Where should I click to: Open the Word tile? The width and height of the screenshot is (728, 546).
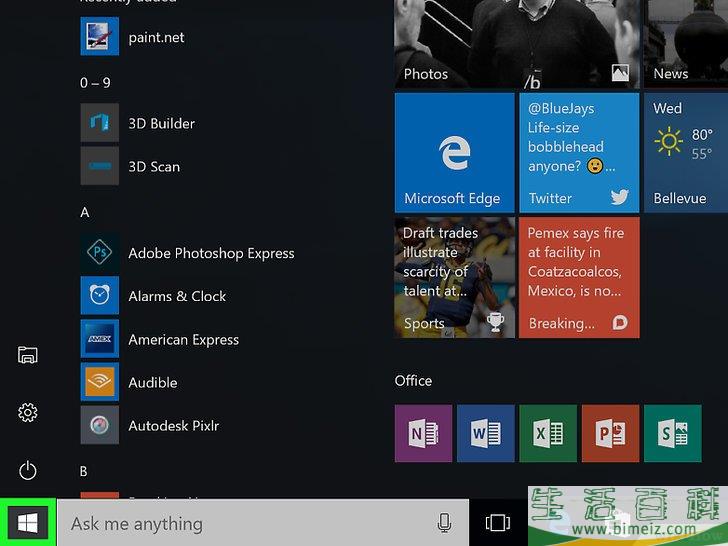pyautogui.click(x=486, y=433)
